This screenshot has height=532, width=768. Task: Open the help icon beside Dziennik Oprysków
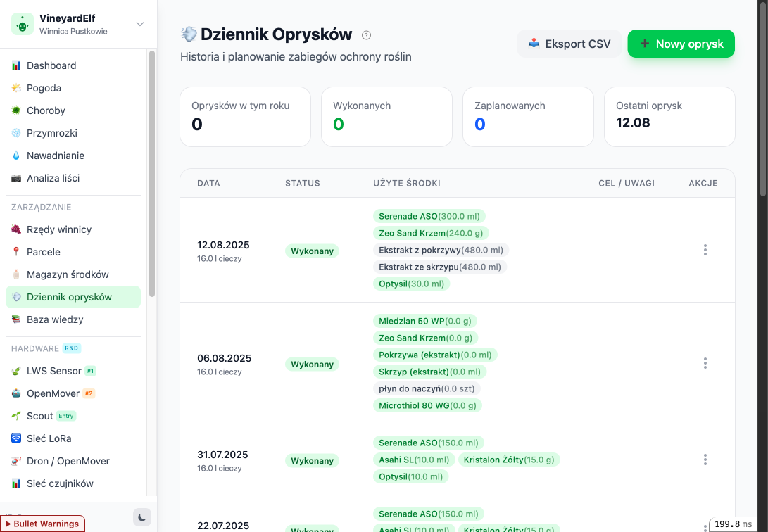(366, 35)
